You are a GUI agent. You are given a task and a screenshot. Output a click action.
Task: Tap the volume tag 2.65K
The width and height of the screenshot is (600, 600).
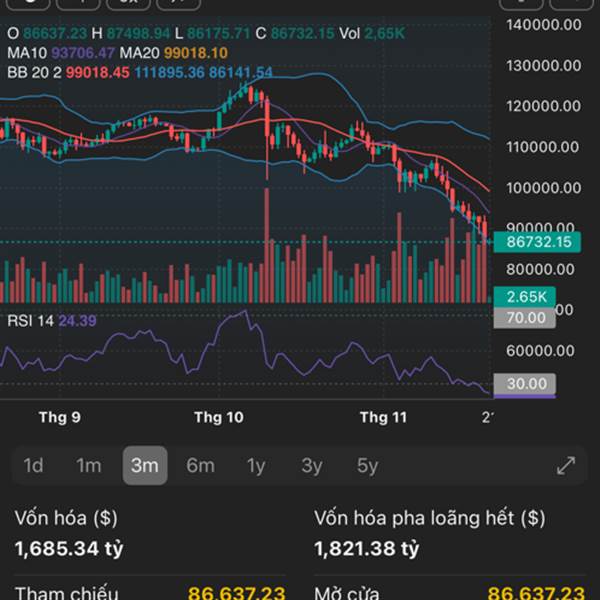coord(525,297)
